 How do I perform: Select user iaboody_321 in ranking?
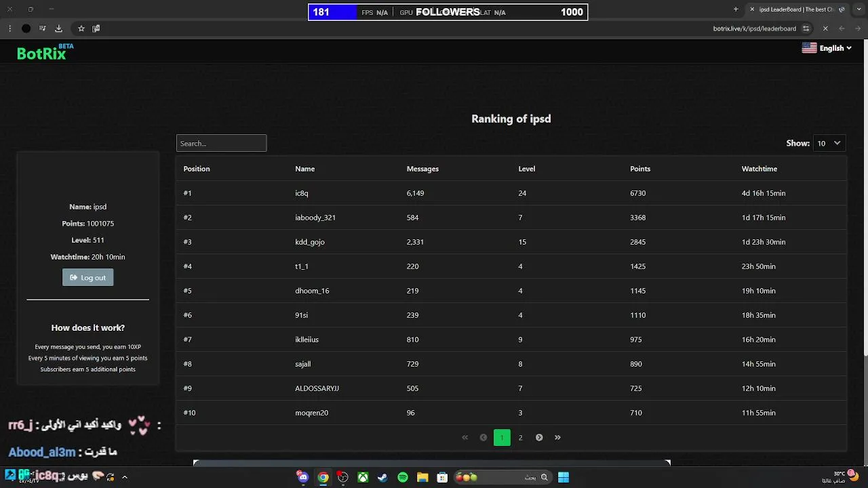pos(315,218)
